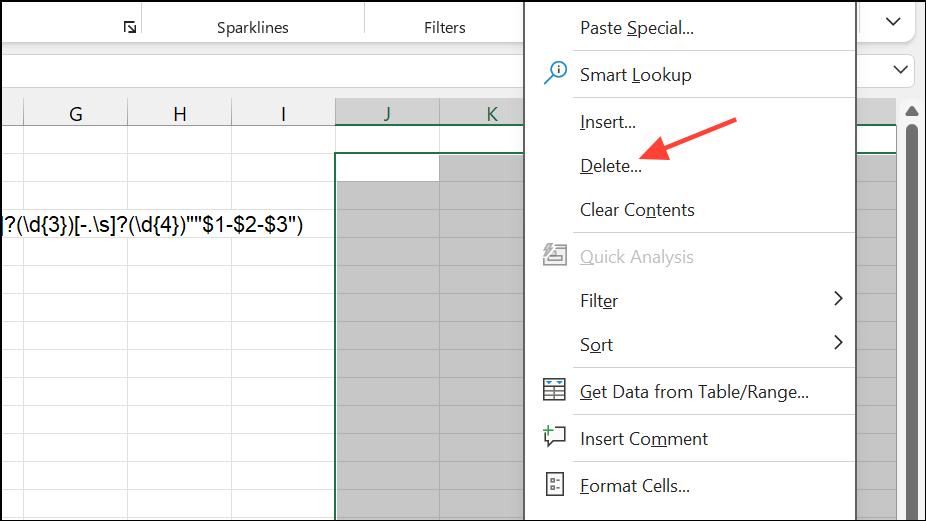
Task: Click the Quick Analysis icon
Action: coord(555,257)
